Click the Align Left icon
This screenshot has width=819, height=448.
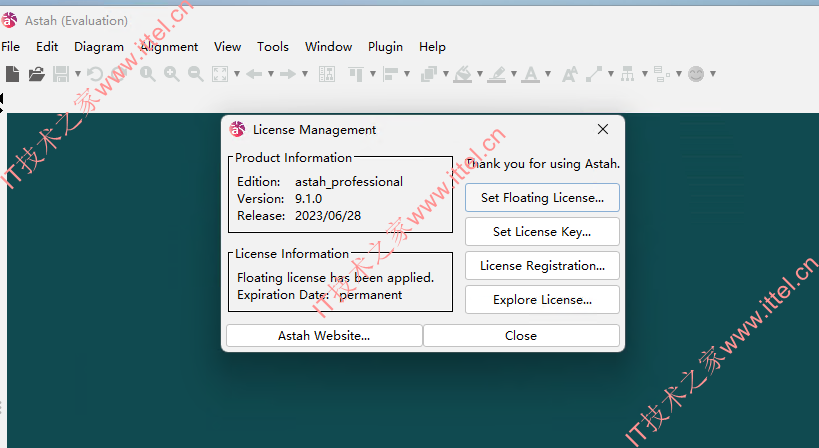(x=391, y=74)
